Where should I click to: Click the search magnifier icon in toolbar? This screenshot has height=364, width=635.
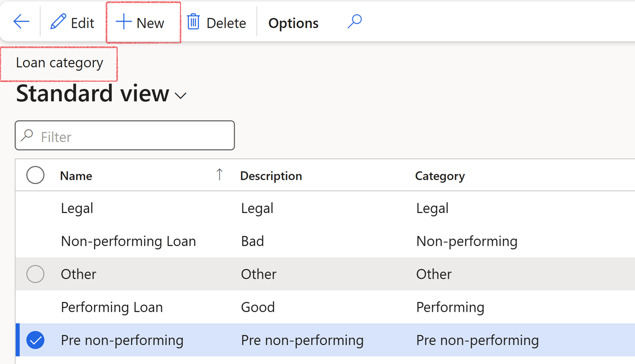(355, 21)
